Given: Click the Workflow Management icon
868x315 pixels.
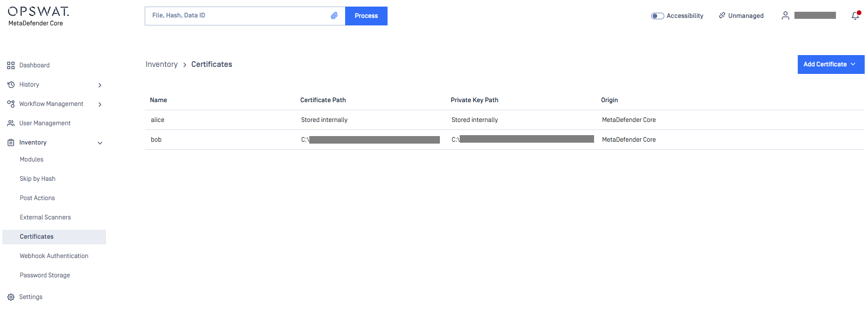Looking at the screenshot, I should [x=11, y=104].
